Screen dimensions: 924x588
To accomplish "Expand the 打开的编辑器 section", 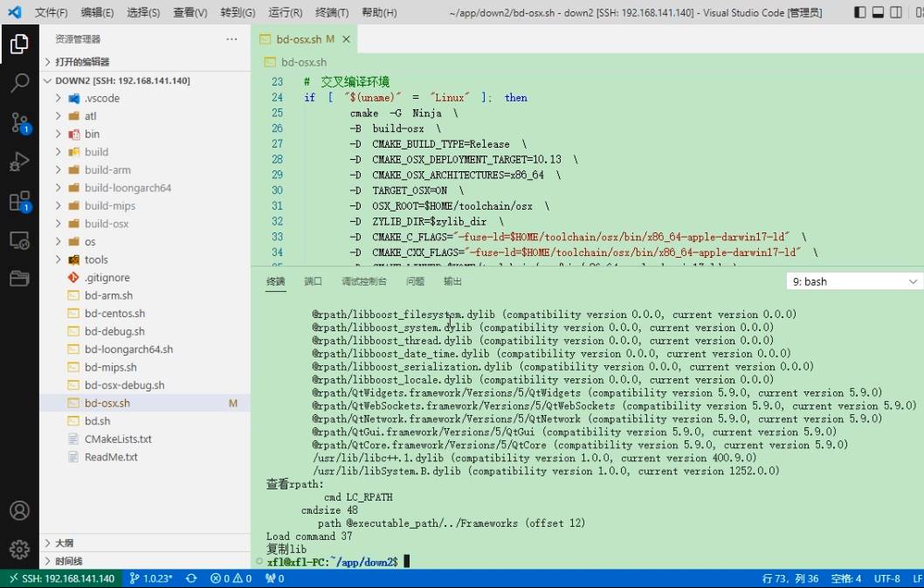I will pyautogui.click(x=82, y=62).
